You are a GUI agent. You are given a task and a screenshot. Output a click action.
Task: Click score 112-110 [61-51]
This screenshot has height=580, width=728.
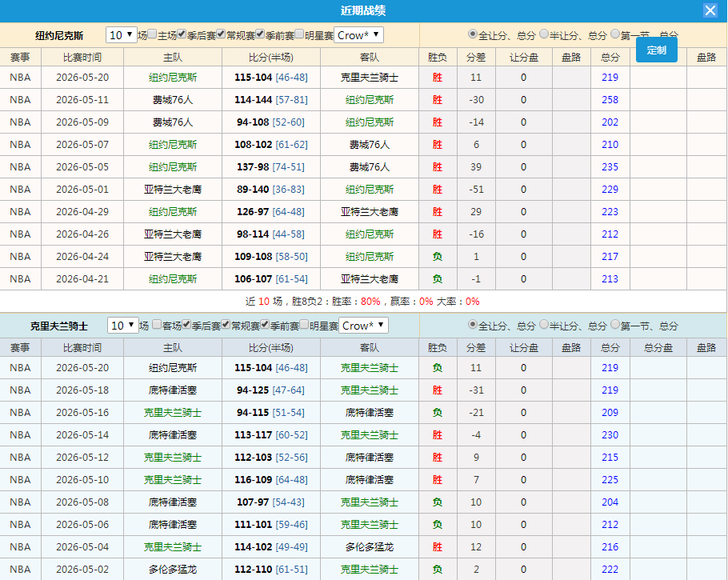tap(270, 570)
